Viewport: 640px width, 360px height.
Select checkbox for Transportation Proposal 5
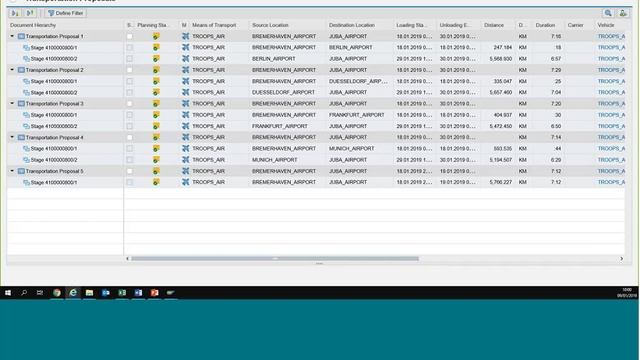129,171
